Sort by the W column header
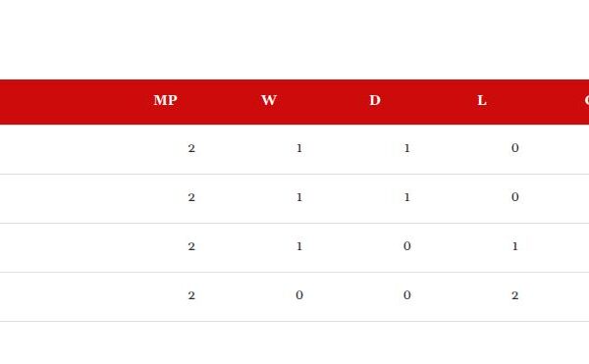The width and height of the screenshot is (589, 364). click(269, 100)
